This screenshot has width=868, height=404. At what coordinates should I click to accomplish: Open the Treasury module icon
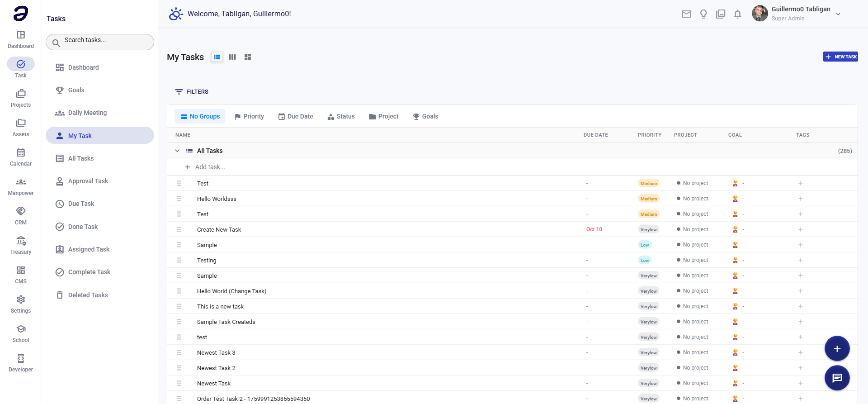[x=21, y=241]
